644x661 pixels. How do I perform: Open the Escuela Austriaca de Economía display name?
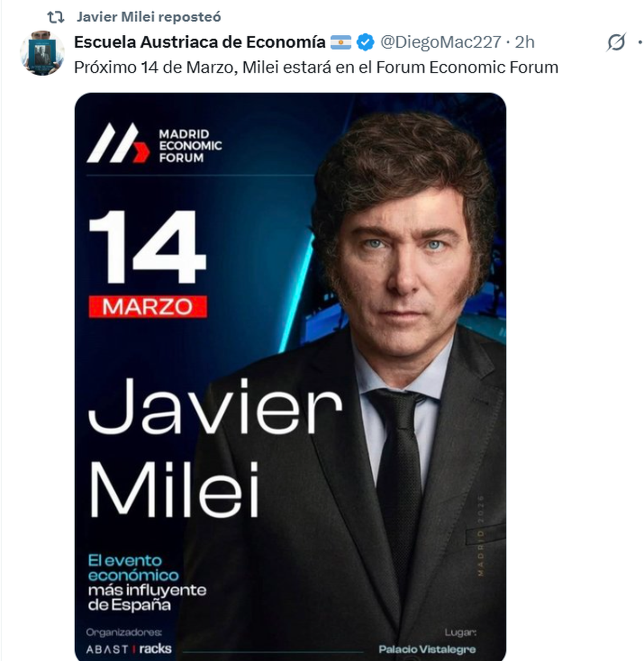point(200,42)
